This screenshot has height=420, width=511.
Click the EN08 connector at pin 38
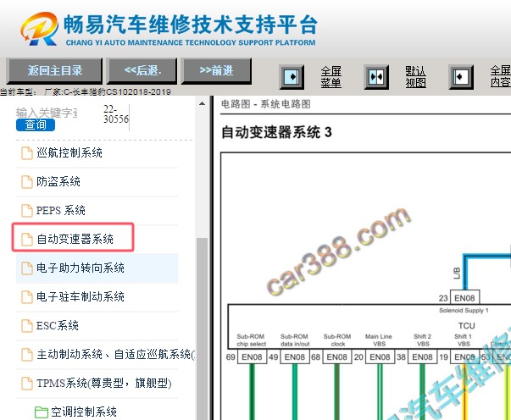(x=422, y=357)
